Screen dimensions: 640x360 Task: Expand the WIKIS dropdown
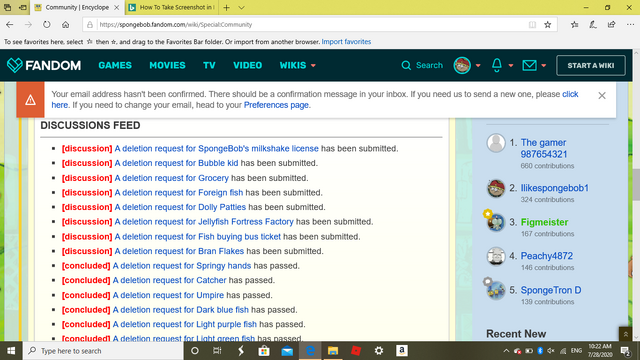click(x=298, y=65)
